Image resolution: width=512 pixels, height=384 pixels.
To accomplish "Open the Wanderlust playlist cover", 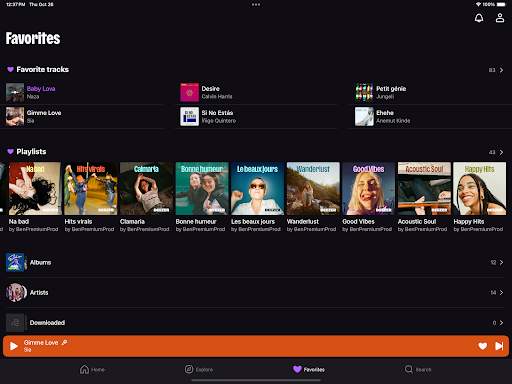I will pyautogui.click(x=313, y=188).
